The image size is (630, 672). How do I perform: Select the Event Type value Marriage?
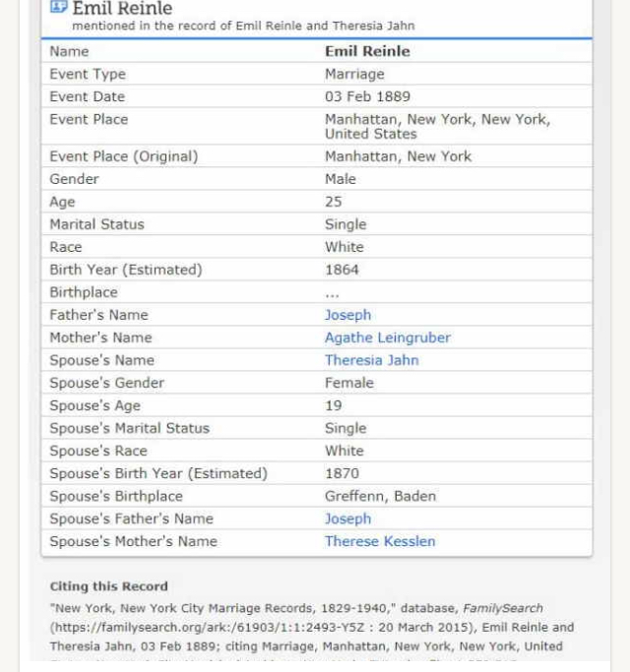[x=354, y=74]
